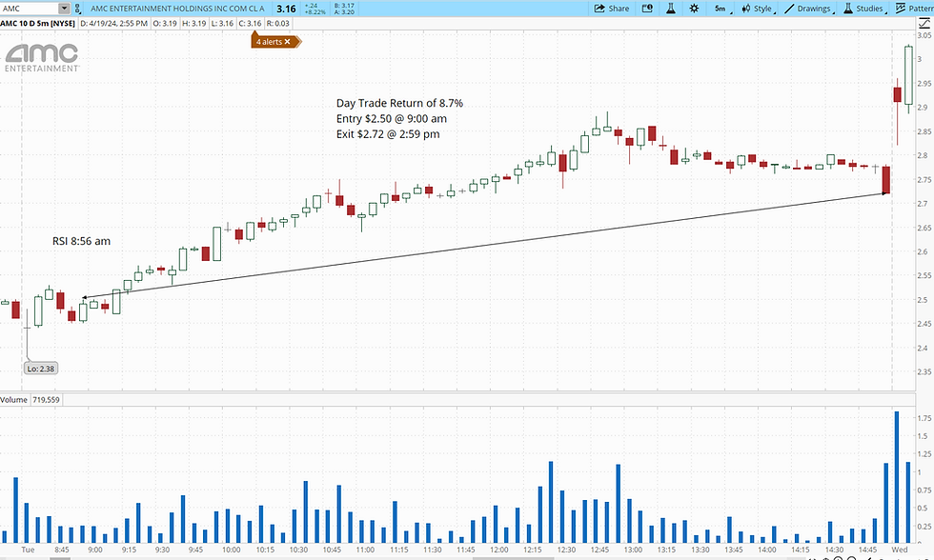Viewport: 934px width, 560px height.
Task: Click the R: 0.03 range value
Action: (278, 23)
